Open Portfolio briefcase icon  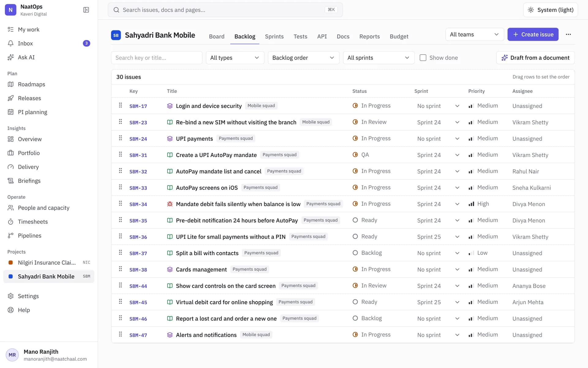click(x=11, y=153)
